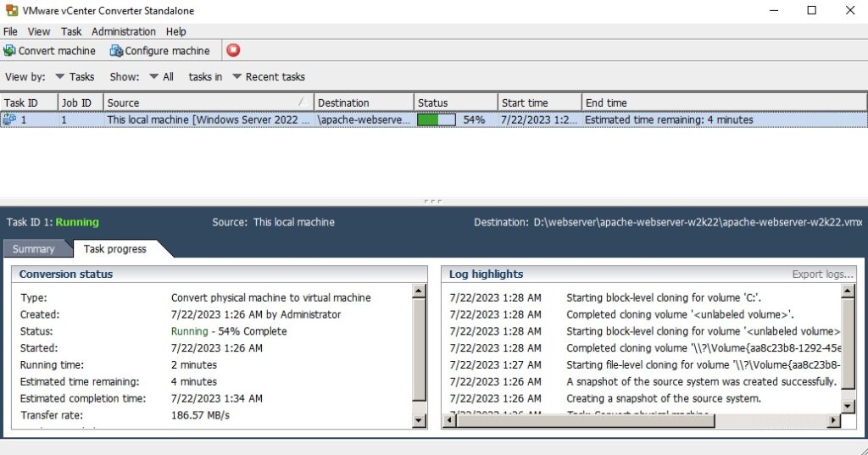Select the Task progress tab
The height and width of the screenshot is (455, 868).
click(x=115, y=249)
